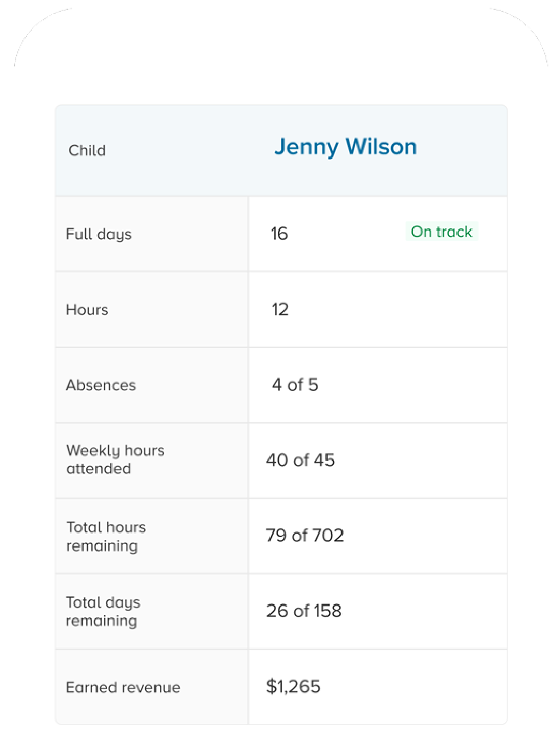Image resolution: width=554 pixels, height=756 pixels.
Task: Select the Full days row label
Action: pyautogui.click(x=99, y=234)
